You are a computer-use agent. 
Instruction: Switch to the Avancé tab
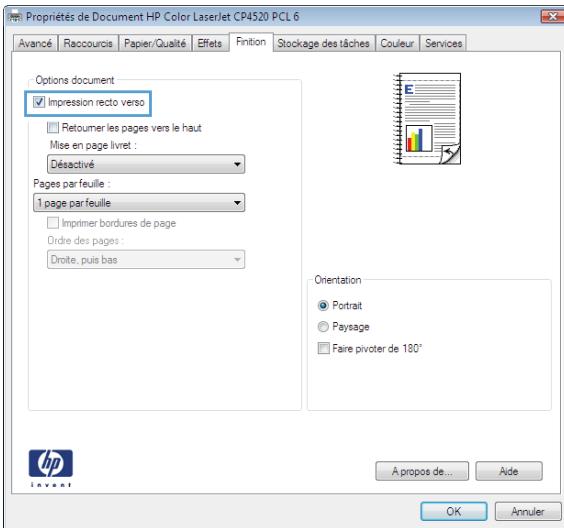pos(35,44)
